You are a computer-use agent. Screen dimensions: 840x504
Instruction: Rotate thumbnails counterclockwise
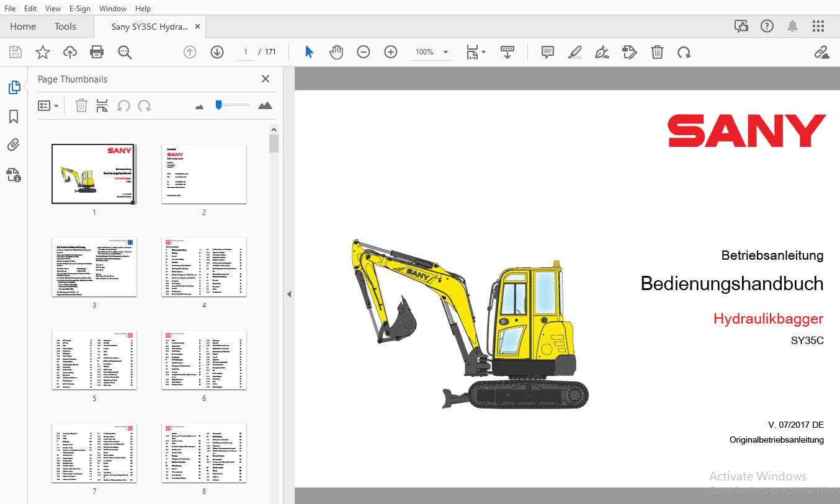[x=123, y=106]
